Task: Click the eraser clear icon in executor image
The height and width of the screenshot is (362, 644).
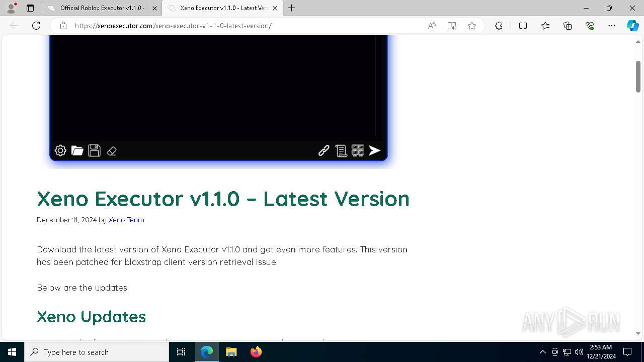Action: coord(112,151)
